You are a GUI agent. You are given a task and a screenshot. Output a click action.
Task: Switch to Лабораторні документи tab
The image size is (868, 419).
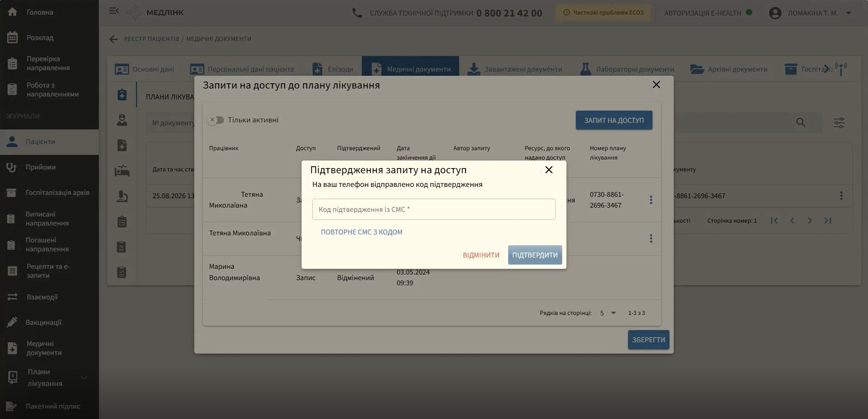pos(627,69)
